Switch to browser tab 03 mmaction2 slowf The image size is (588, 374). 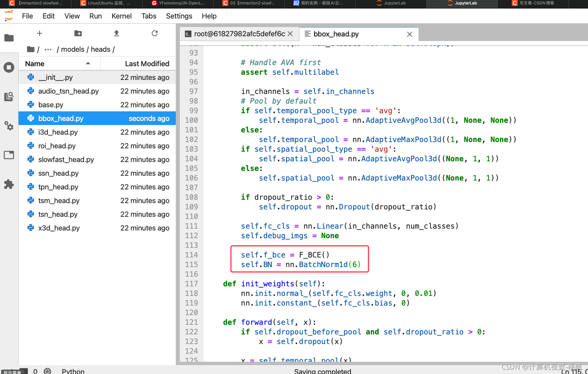(x=249, y=3)
